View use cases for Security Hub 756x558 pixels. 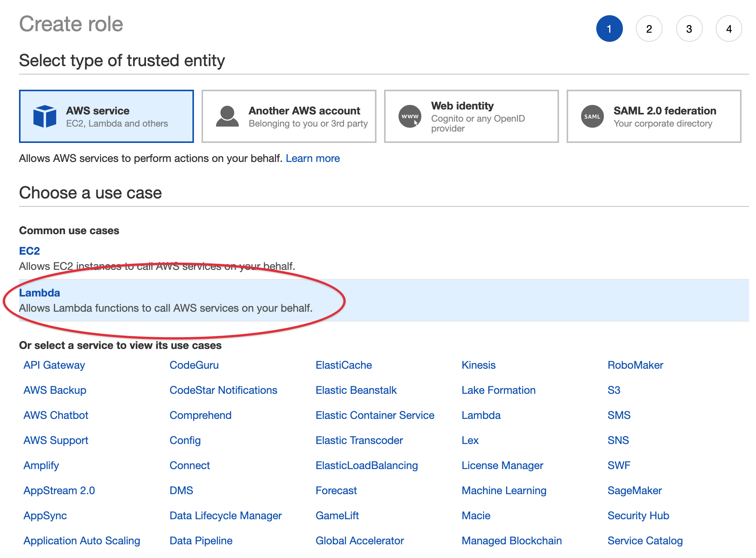click(638, 515)
